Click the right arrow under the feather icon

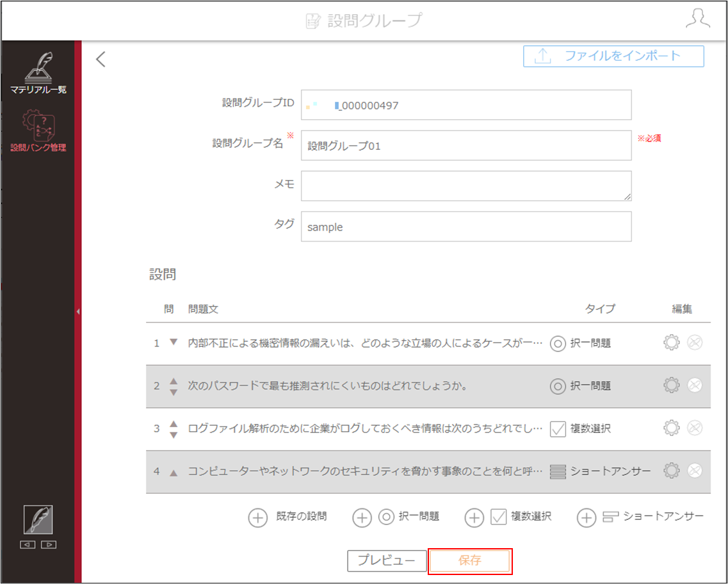(49, 544)
